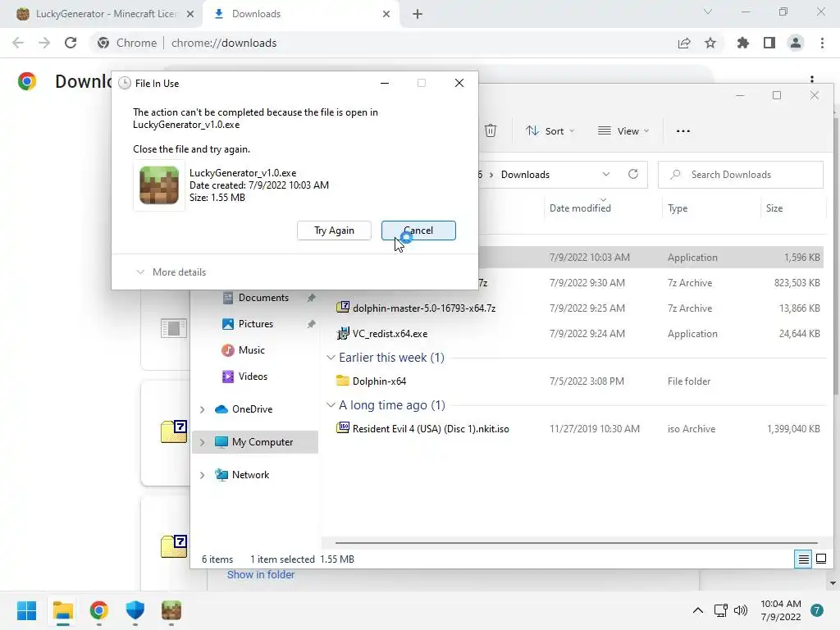840x630 pixels.
Task: Open the clock and date panel
Action: click(x=781, y=610)
